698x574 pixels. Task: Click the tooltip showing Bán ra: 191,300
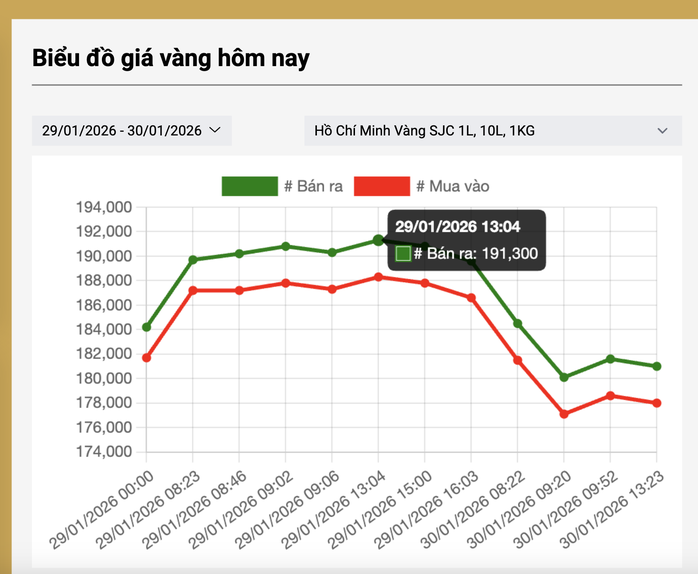click(466, 241)
